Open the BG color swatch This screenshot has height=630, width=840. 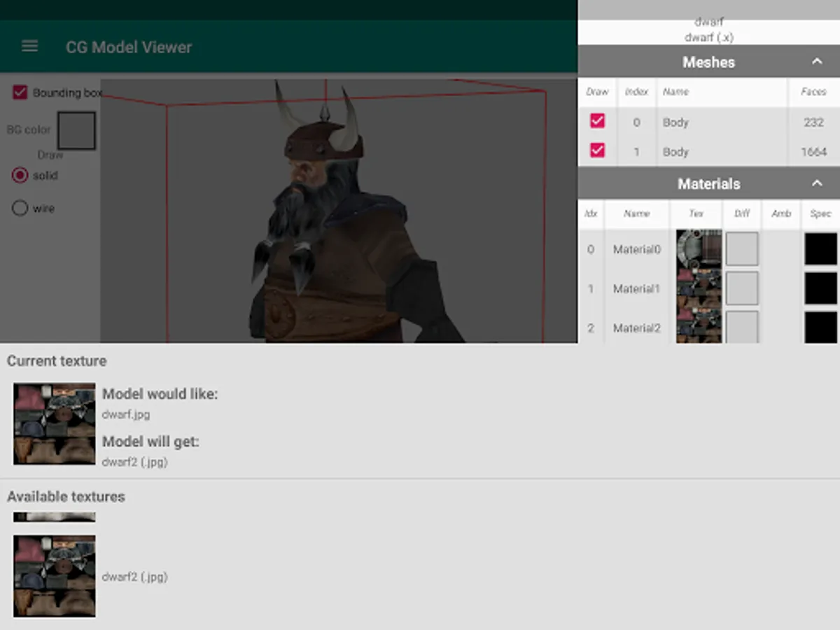(x=76, y=130)
